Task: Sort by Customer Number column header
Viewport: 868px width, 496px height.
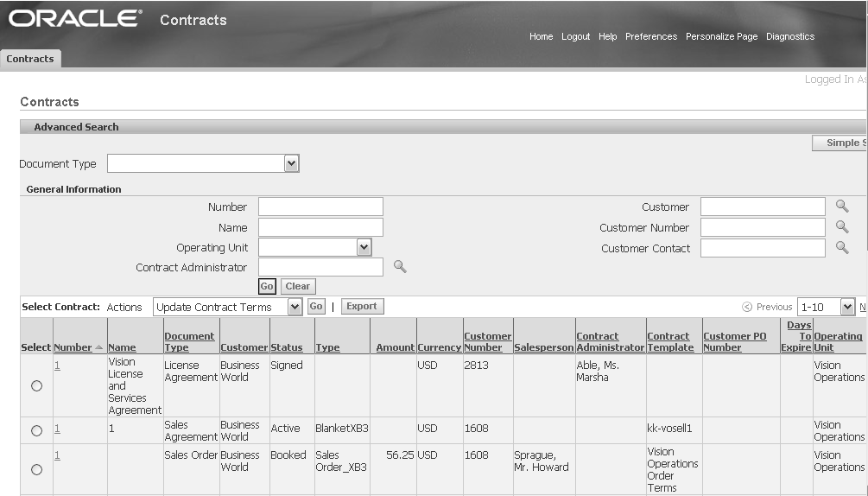Action: pos(488,341)
